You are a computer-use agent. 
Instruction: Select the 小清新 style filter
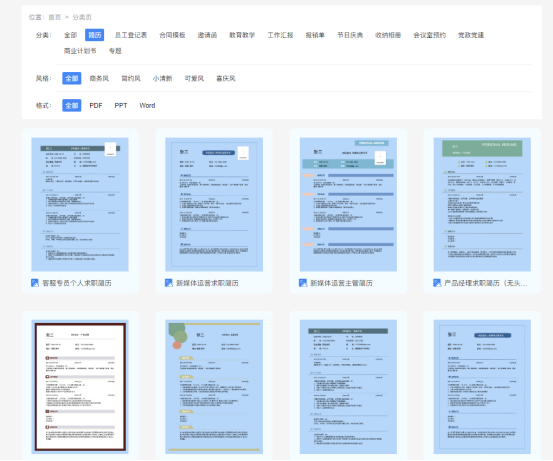pos(163,78)
